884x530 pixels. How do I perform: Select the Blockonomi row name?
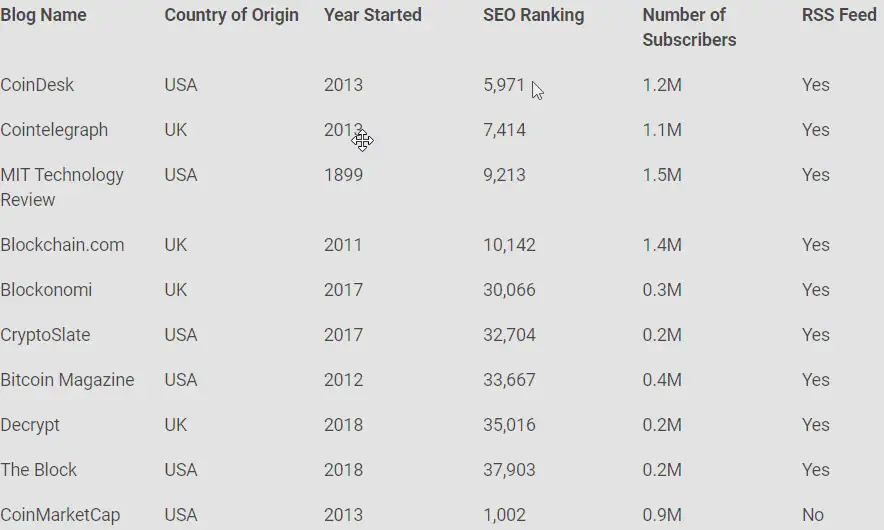coord(46,290)
